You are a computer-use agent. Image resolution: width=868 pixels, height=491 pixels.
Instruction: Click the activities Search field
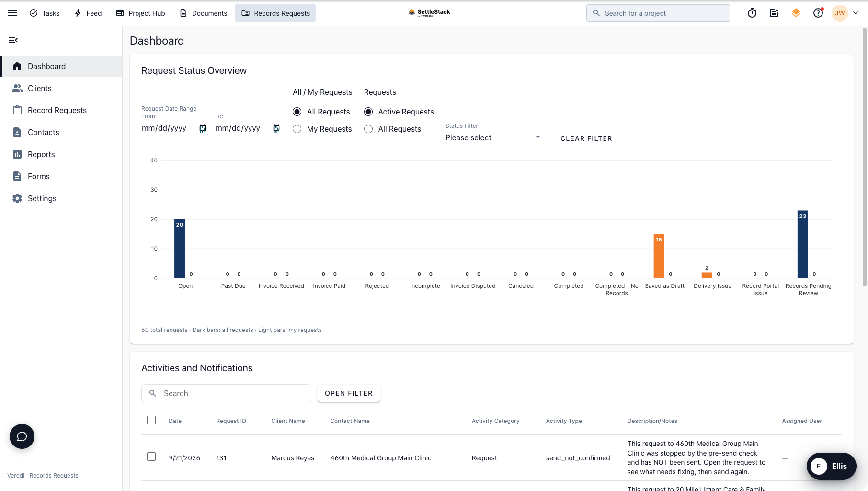(x=226, y=393)
